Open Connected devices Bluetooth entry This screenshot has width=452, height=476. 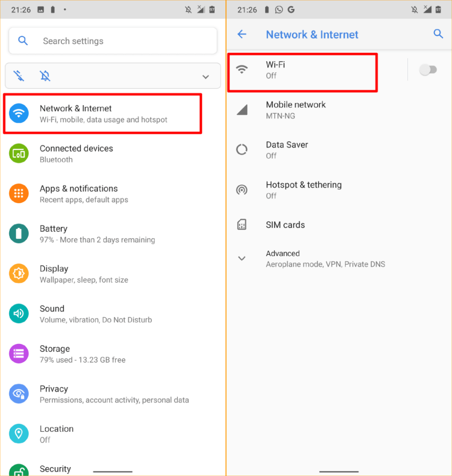click(x=113, y=153)
